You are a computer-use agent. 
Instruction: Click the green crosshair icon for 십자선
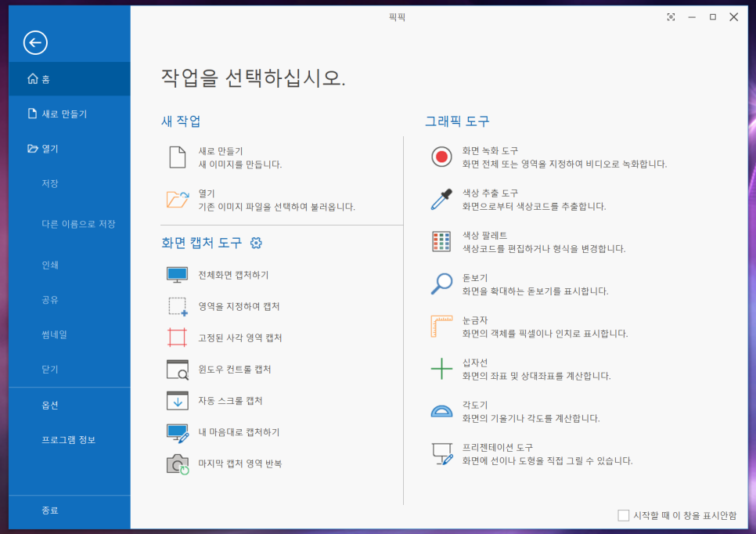point(441,369)
